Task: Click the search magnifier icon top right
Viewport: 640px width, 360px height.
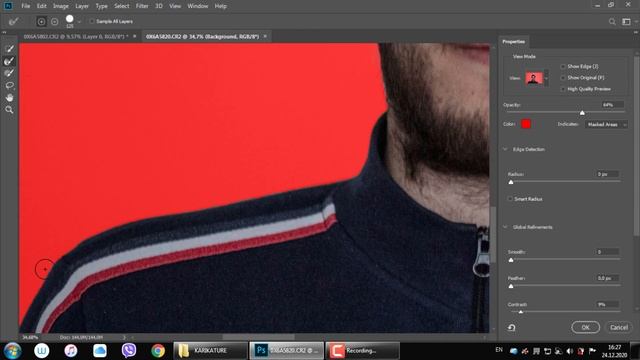Action: [x=612, y=22]
